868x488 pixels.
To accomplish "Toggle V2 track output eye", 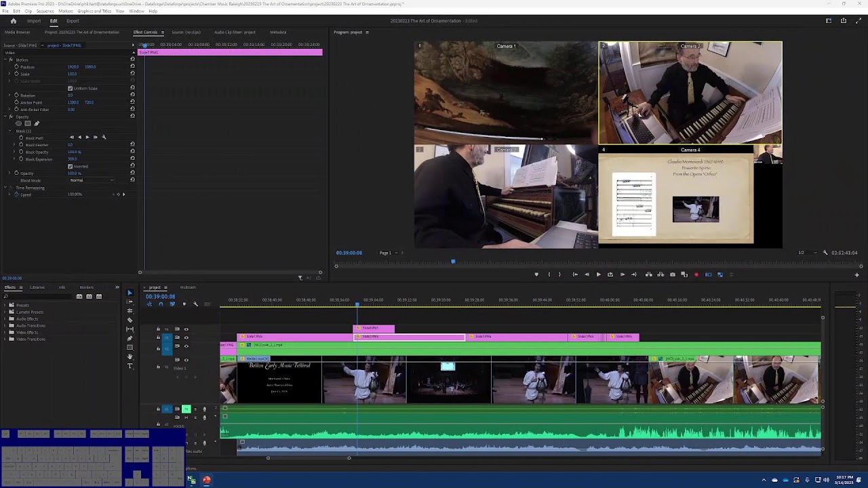I will point(186,346).
